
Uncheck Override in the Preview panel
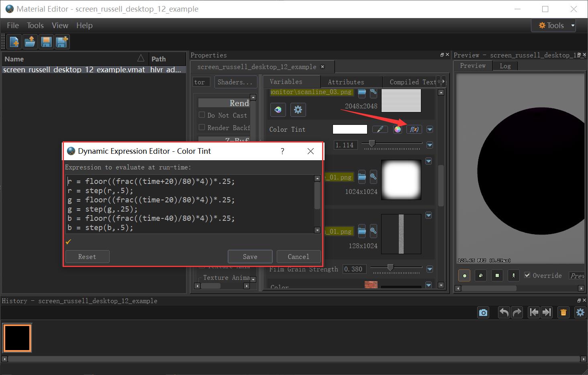coord(527,275)
